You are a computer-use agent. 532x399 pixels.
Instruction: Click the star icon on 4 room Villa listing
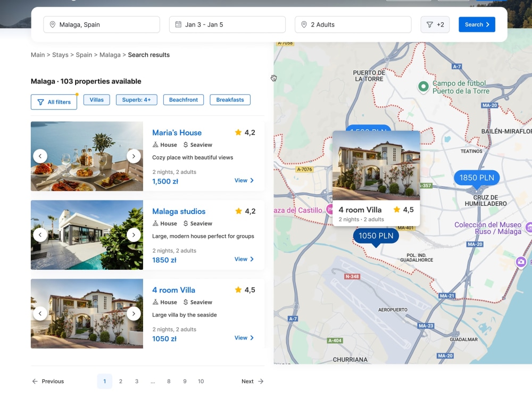click(238, 290)
